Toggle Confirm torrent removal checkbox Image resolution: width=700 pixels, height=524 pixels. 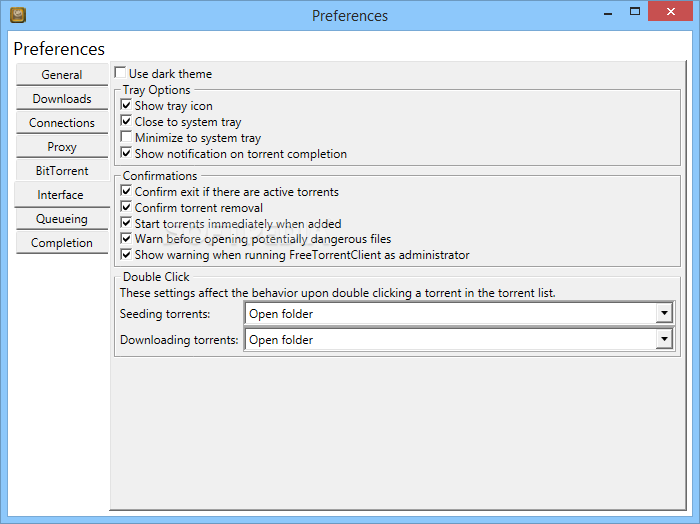click(x=126, y=207)
